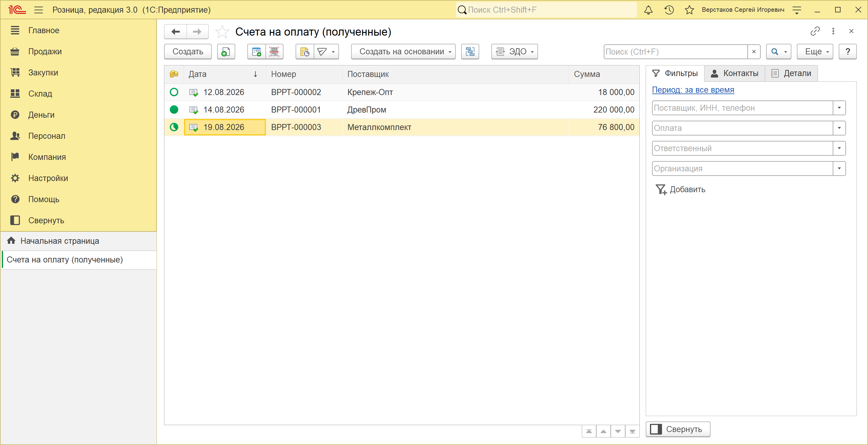
Task: Click the 1C logo icon
Action: click(17, 10)
